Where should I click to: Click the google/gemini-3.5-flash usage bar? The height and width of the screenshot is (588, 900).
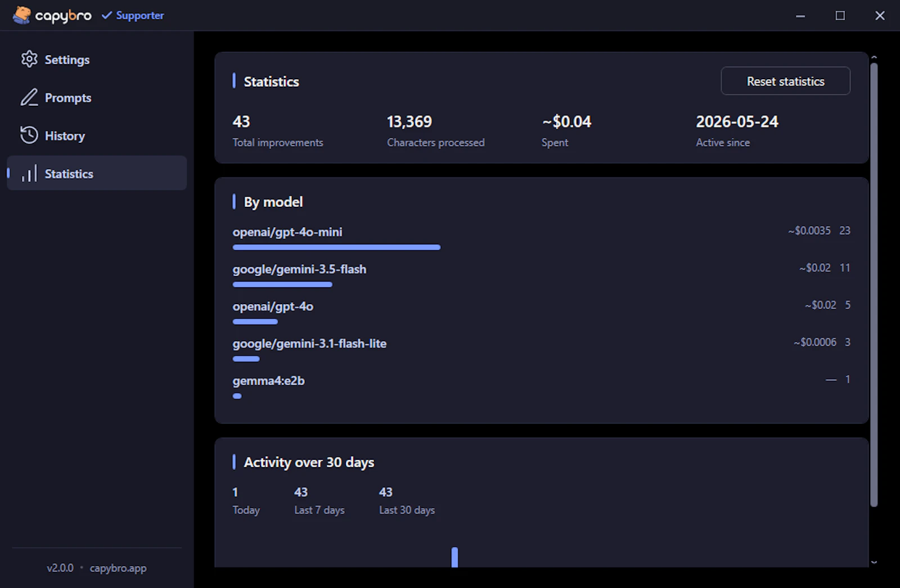click(x=282, y=284)
